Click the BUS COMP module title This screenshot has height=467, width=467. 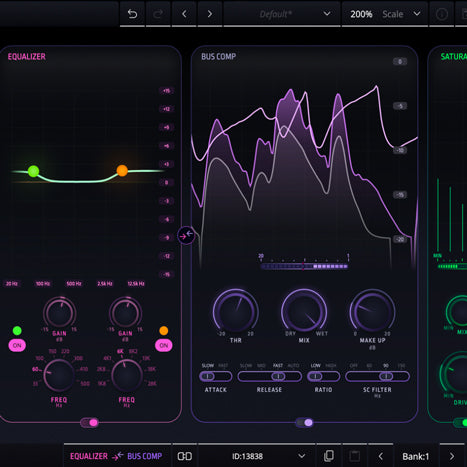pos(219,56)
